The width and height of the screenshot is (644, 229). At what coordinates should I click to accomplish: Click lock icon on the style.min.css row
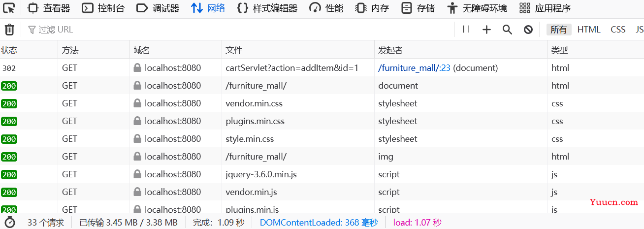[x=137, y=139]
